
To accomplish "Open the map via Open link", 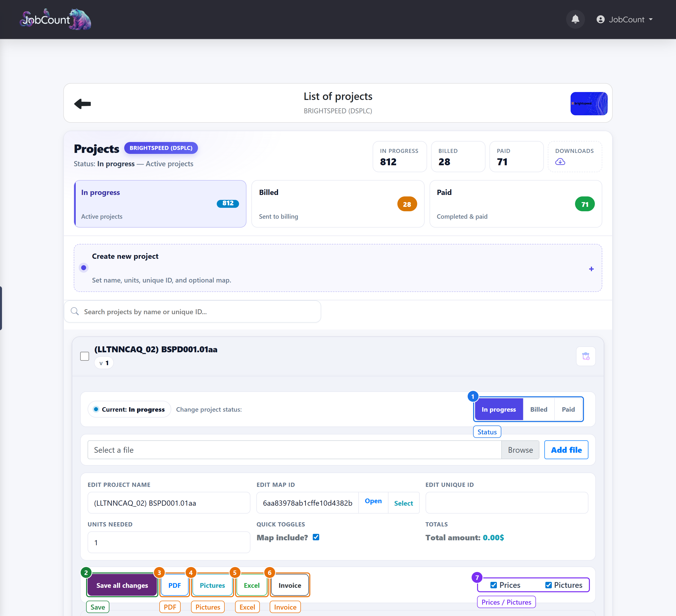I will tap(373, 501).
